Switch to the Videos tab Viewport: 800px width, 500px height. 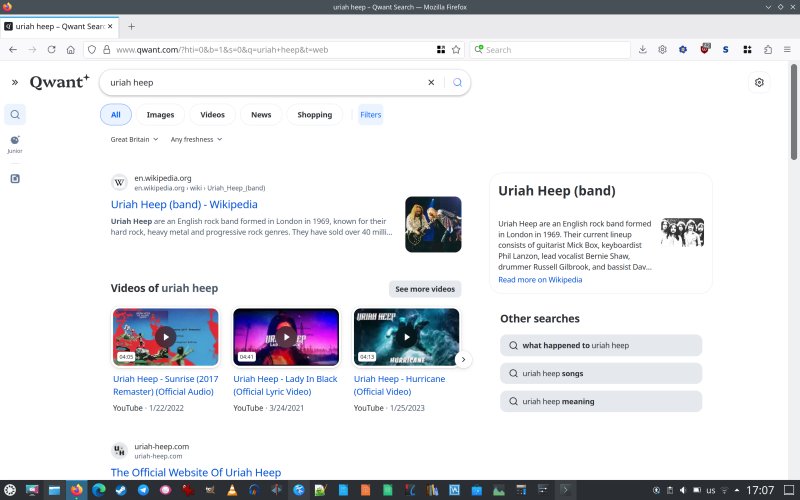tap(212, 115)
